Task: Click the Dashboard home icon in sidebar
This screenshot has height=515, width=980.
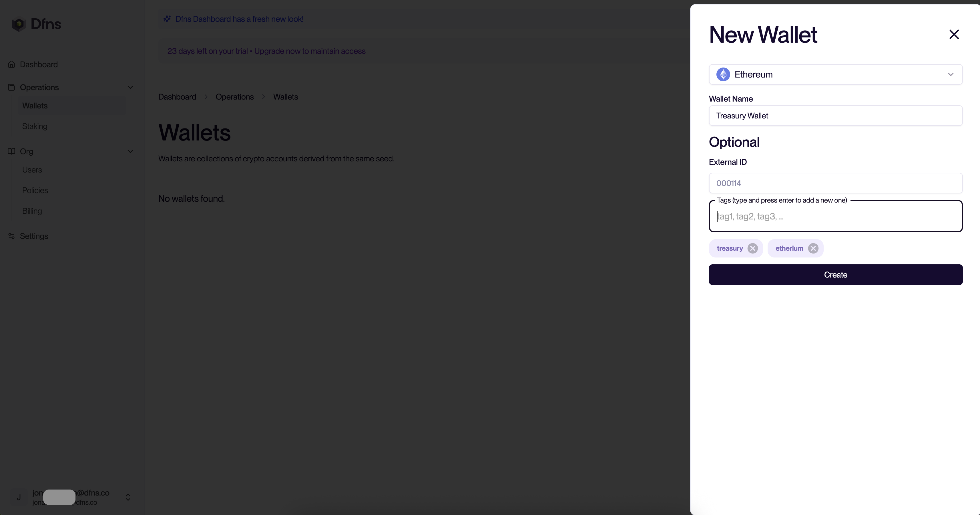Action: (x=11, y=64)
